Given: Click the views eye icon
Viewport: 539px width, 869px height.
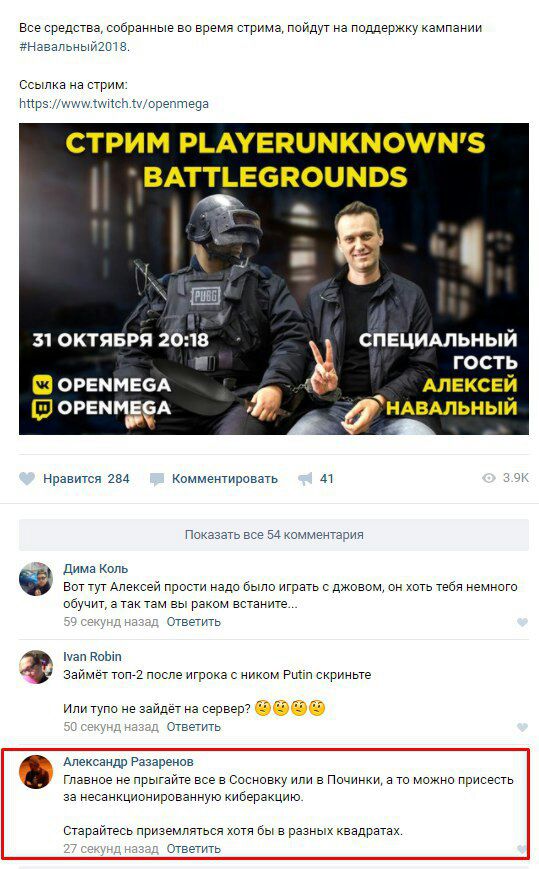Looking at the screenshot, I should tap(489, 478).
